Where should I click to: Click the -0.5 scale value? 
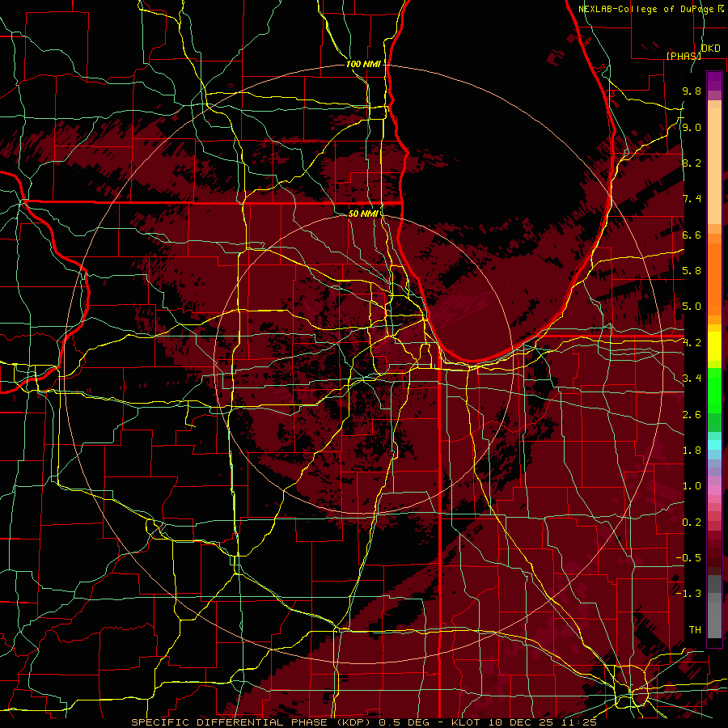(x=688, y=558)
